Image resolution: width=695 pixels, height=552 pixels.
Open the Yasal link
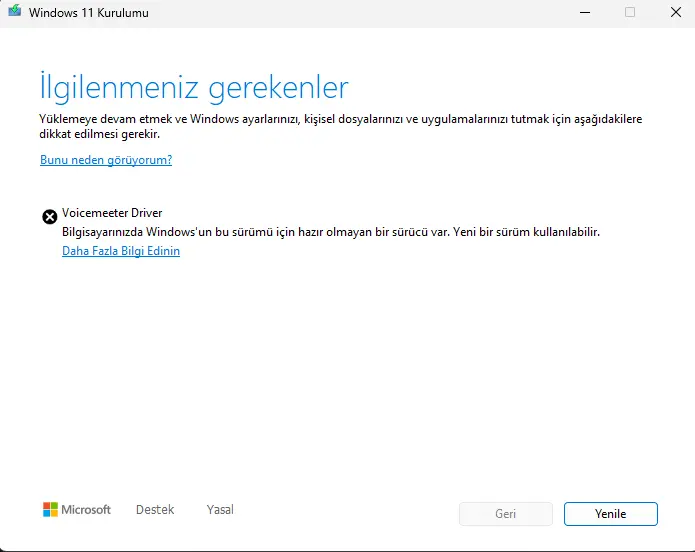(x=220, y=510)
